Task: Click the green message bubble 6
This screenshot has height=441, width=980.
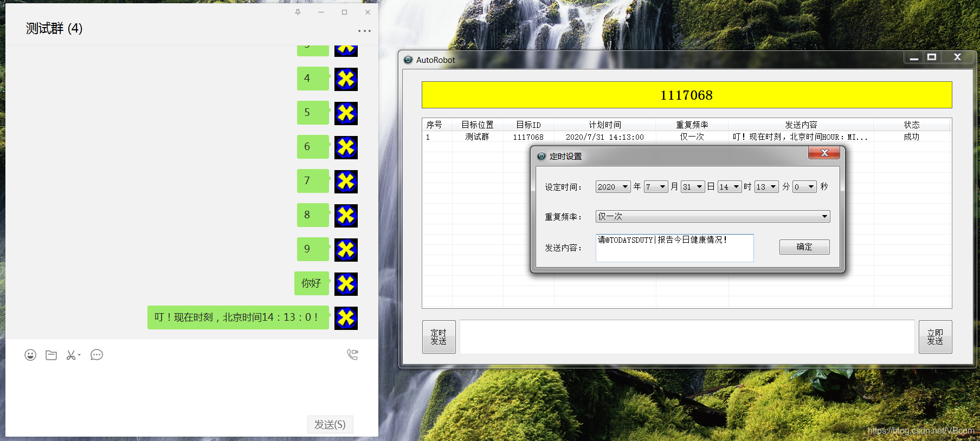Action: click(313, 147)
